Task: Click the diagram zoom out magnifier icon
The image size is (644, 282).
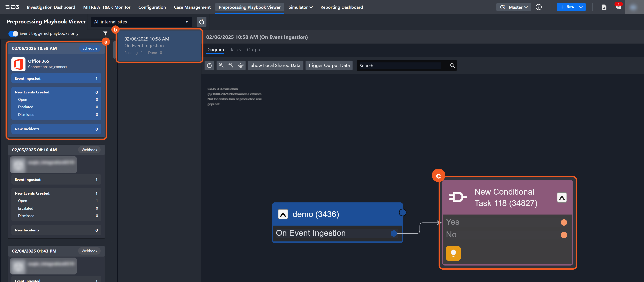Action: [x=231, y=65]
